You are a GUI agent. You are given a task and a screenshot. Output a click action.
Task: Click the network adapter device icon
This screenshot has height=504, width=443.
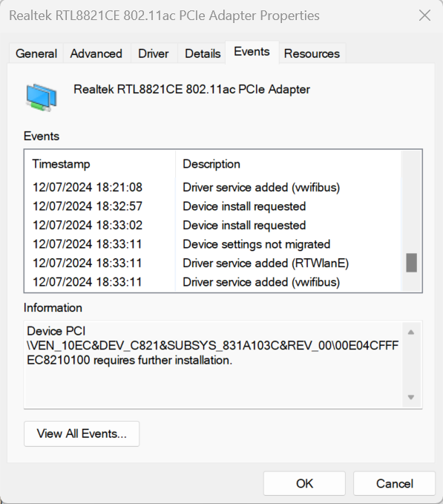point(42,97)
